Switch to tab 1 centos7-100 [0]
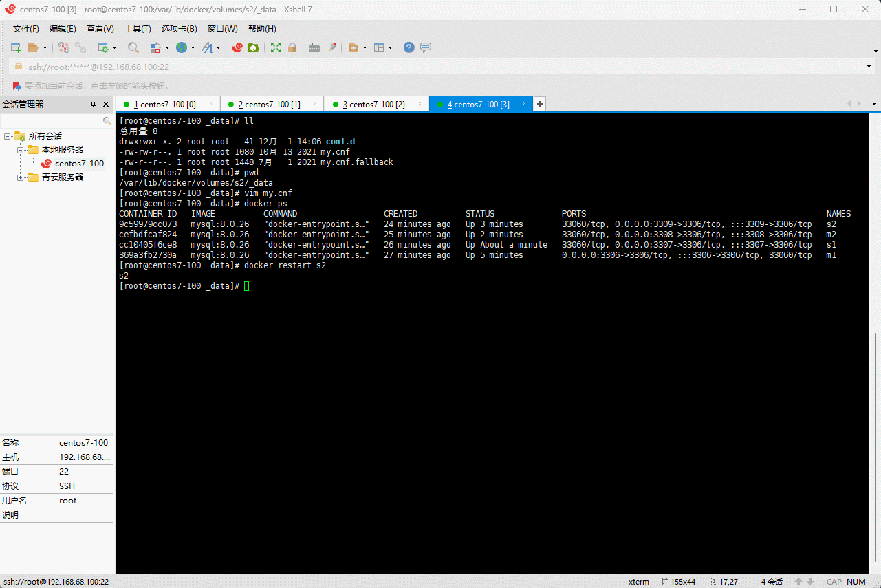This screenshot has height=588, width=881. coord(167,104)
